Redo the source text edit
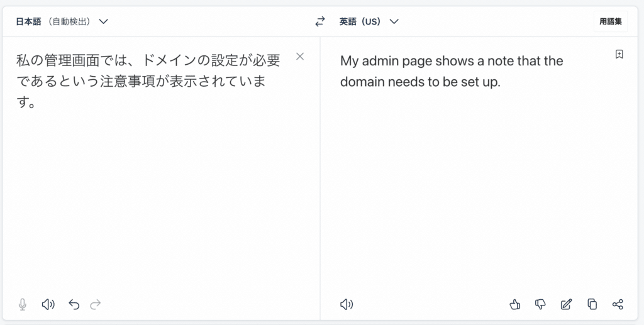The image size is (644, 325). (96, 304)
